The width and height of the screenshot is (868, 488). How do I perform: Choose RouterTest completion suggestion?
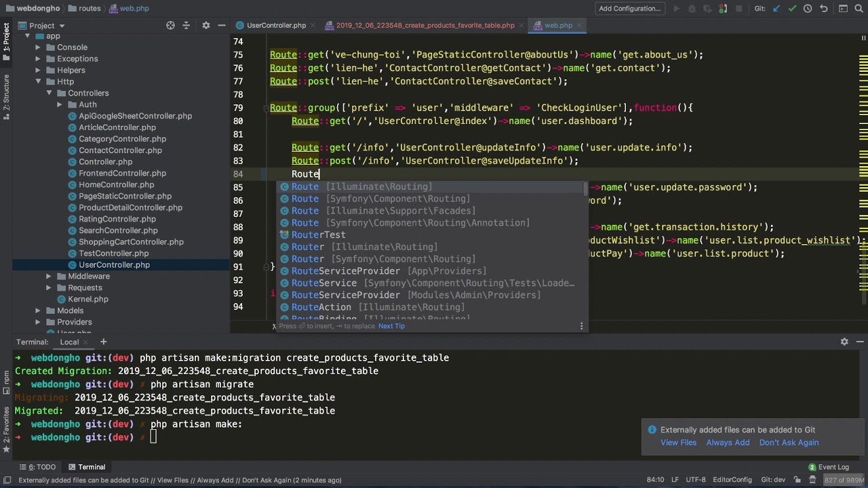click(433, 235)
